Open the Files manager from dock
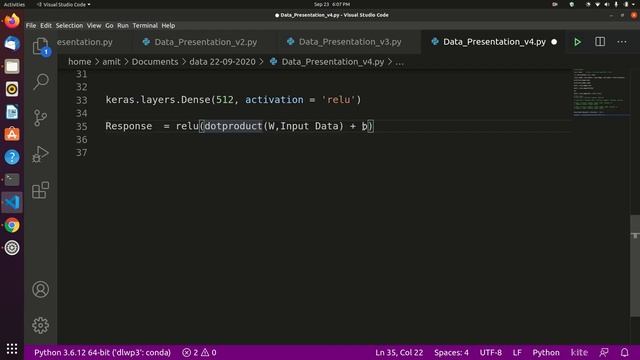The width and height of the screenshot is (640, 360). pos(12,66)
